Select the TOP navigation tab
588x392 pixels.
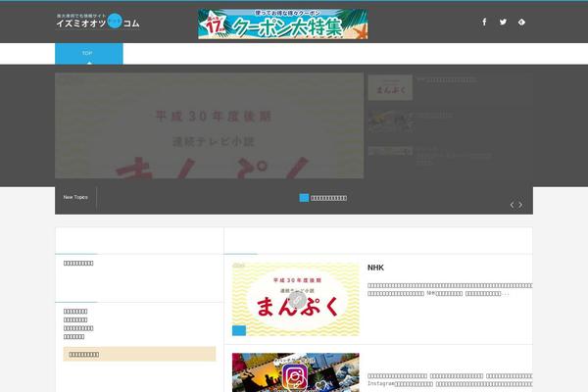pyautogui.click(x=89, y=54)
